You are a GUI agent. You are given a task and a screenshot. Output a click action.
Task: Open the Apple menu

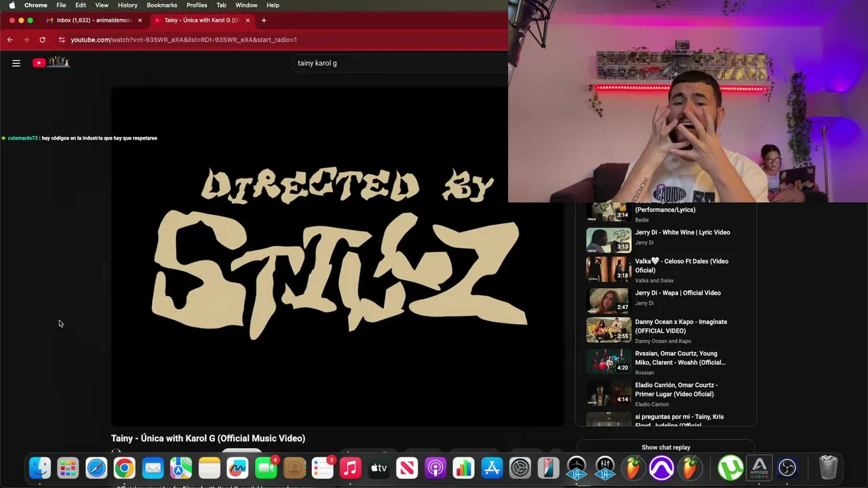12,5
